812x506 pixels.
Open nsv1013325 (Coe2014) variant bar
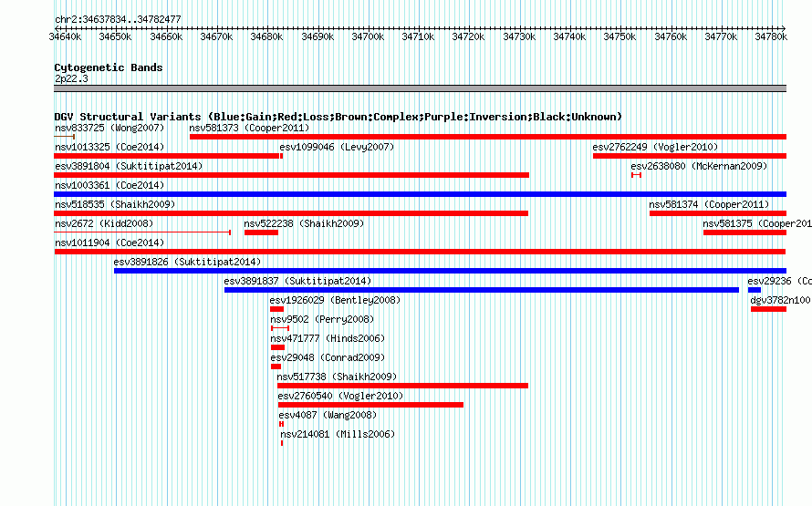coord(167,156)
